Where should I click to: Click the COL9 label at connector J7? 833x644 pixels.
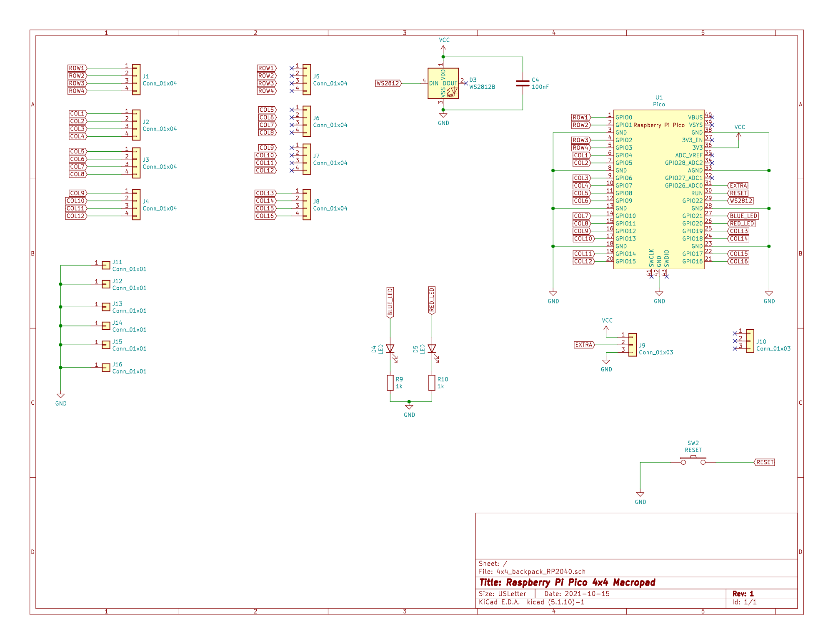[x=267, y=148]
